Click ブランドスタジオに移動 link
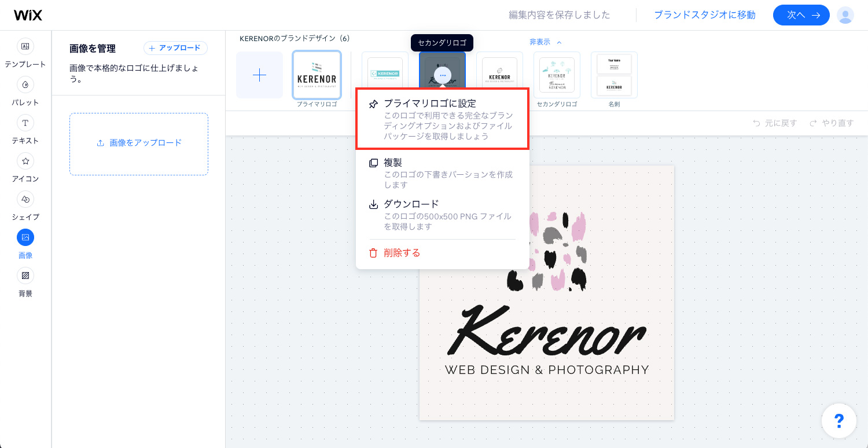 tap(705, 15)
